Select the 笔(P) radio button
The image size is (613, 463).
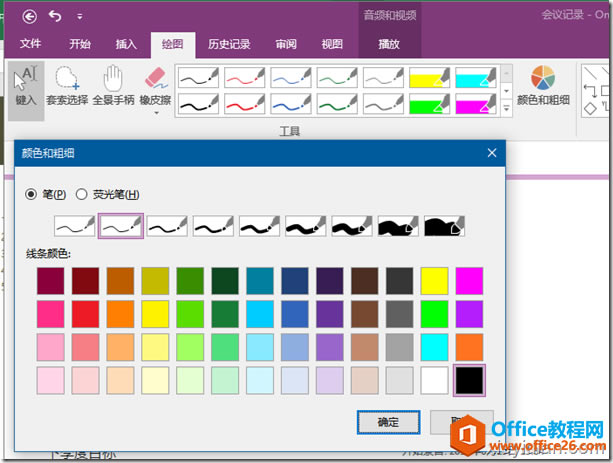click(31, 194)
